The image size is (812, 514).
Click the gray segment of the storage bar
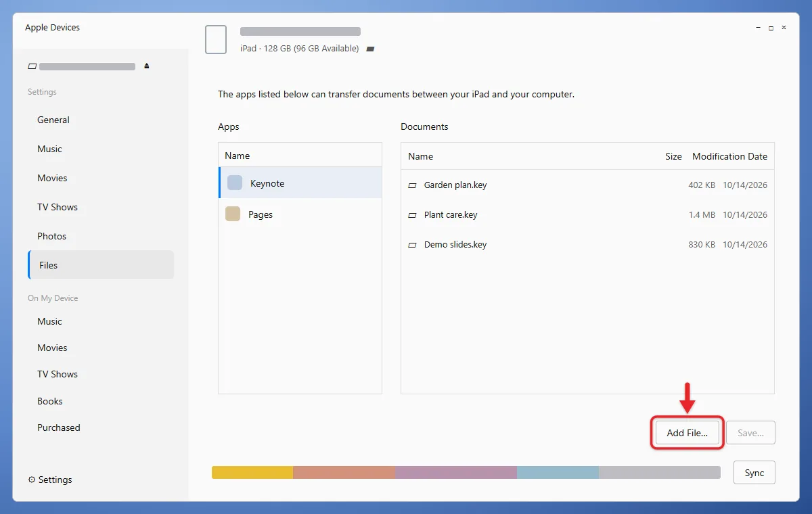(660, 472)
